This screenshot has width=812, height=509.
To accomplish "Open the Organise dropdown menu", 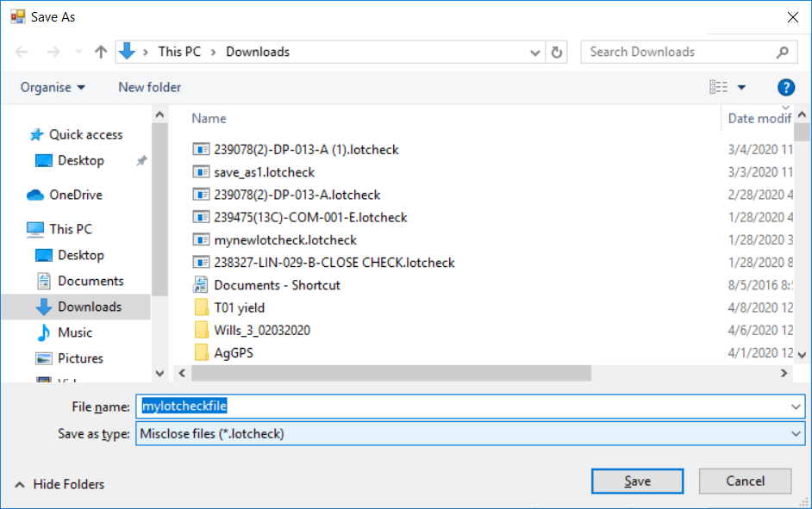I will pyautogui.click(x=53, y=87).
